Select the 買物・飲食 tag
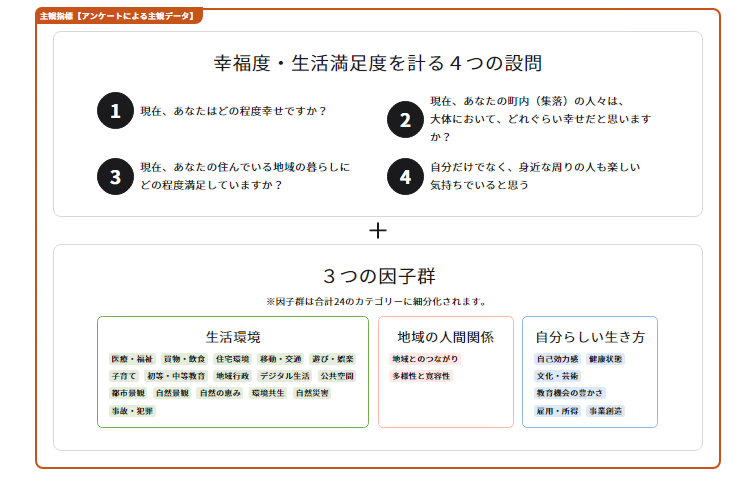741x481 pixels. click(x=184, y=358)
